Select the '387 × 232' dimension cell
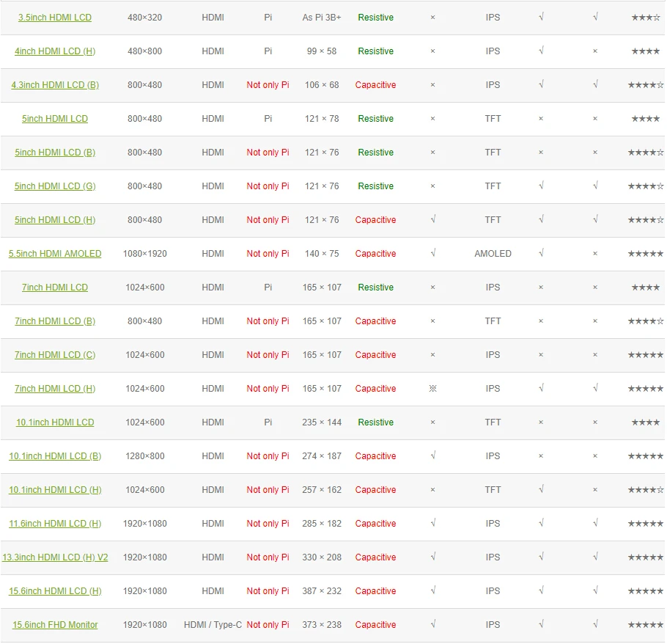The height and width of the screenshot is (644, 667). pos(322,590)
